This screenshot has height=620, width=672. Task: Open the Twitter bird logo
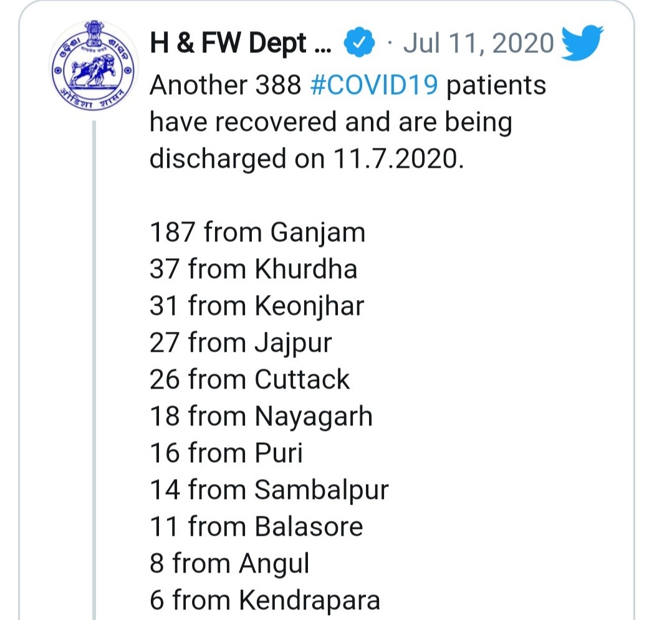(582, 42)
